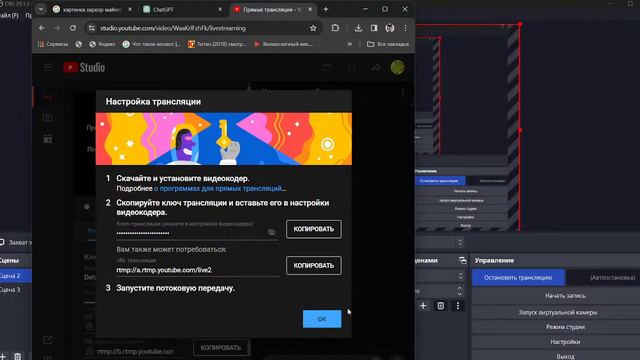Go back in the Chrome browser
640x360 pixels.
(42, 28)
